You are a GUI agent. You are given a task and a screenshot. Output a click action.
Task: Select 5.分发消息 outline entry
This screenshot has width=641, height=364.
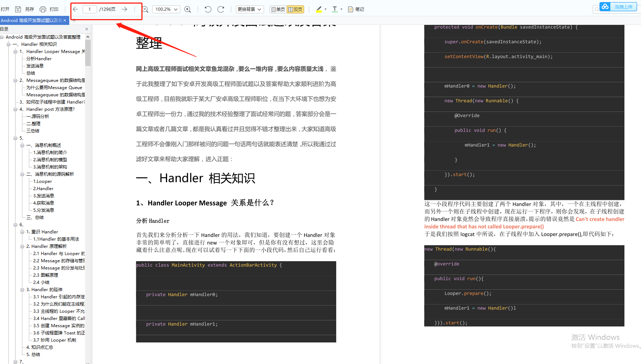[x=44, y=210]
